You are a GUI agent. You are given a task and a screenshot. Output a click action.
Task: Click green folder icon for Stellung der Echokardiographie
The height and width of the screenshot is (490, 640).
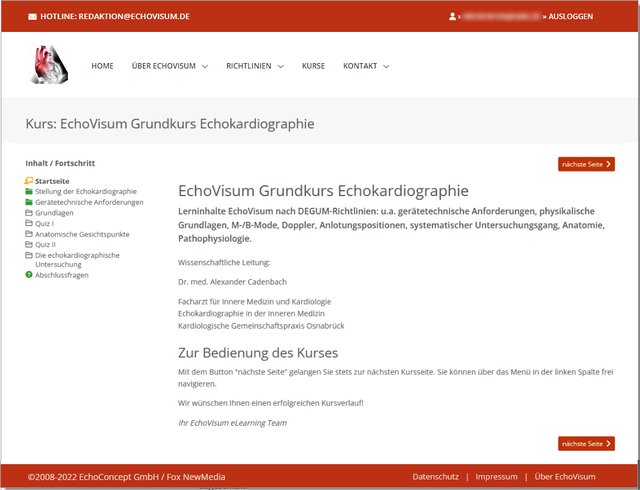tap(29, 191)
